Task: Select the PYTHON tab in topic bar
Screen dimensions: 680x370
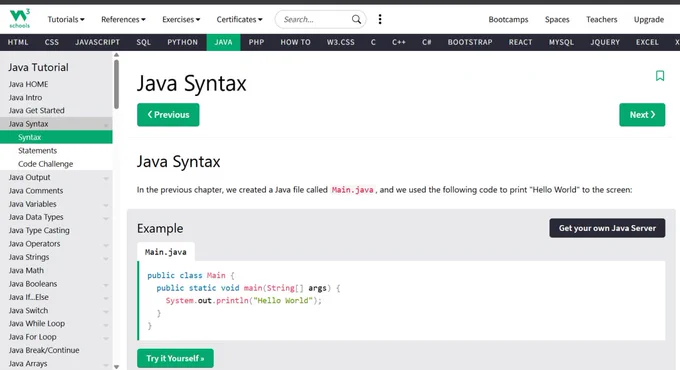Action: click(183, 42)
